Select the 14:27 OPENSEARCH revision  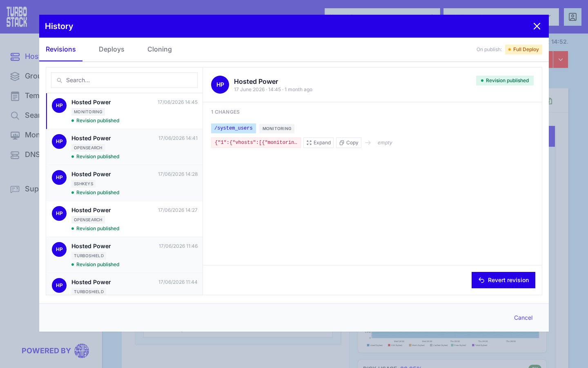(x=125, y=219)
